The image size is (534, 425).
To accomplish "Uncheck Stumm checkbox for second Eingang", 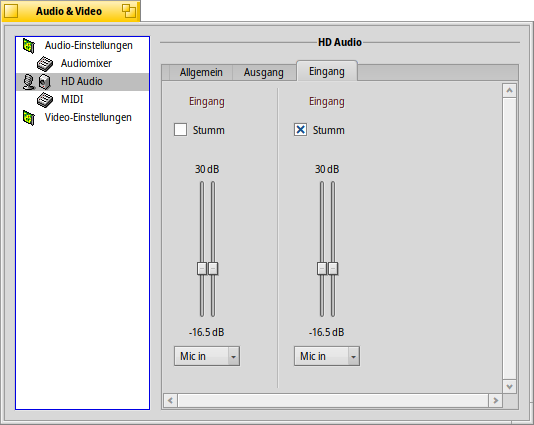I will point(300,130).
